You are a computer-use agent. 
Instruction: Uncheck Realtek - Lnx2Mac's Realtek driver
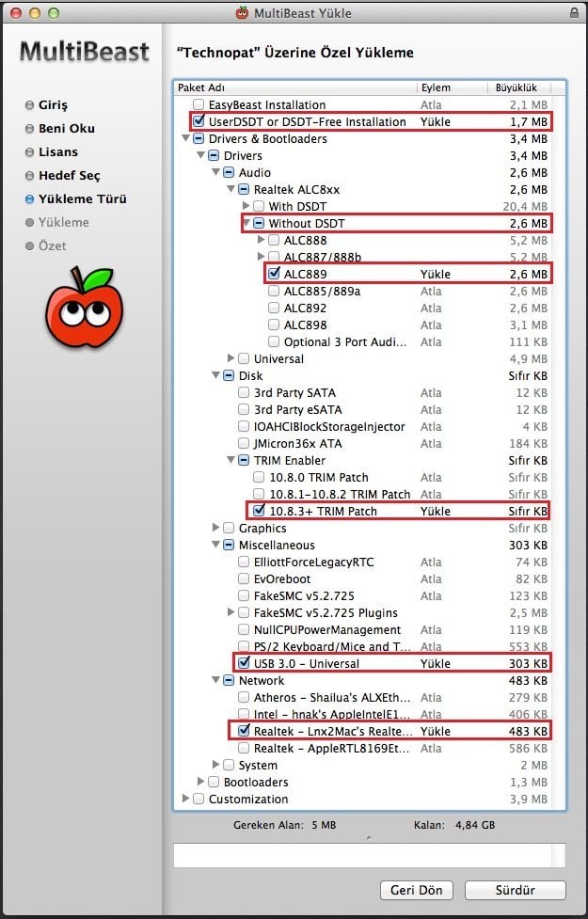(x=244, y=730)
